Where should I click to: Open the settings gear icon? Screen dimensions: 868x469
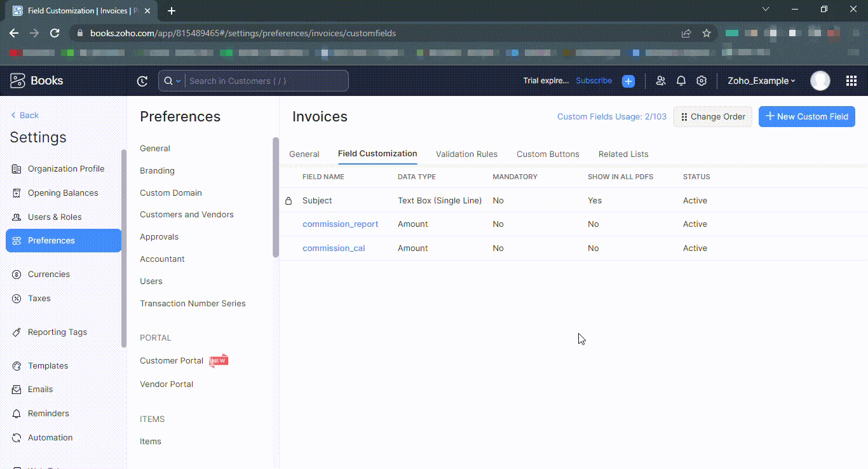pyautogui.click(x=701, y=81)
